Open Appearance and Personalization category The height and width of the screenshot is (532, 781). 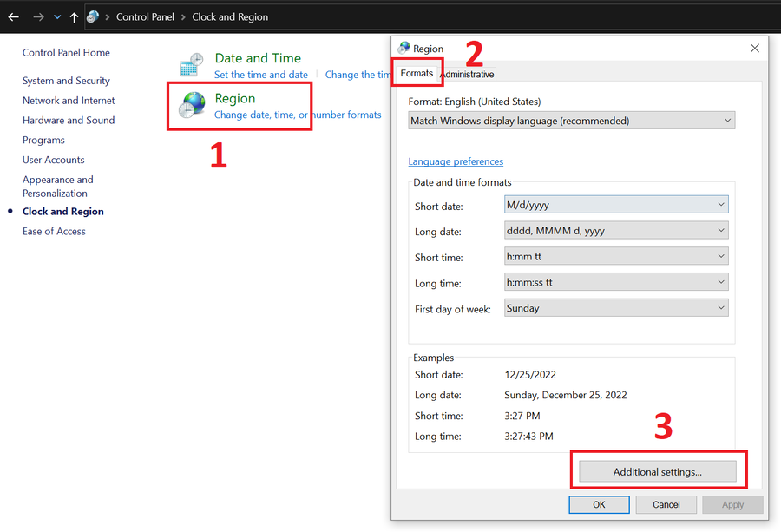coord(58,187)
